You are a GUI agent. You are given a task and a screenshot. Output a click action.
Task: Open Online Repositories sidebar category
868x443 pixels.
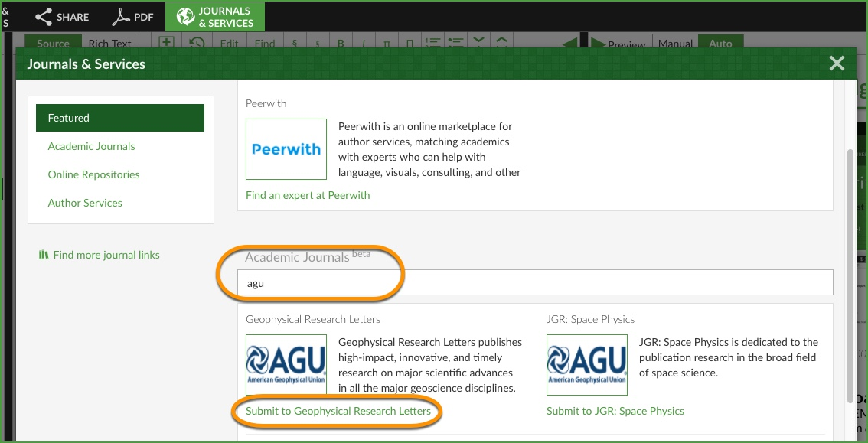[93, 174]
